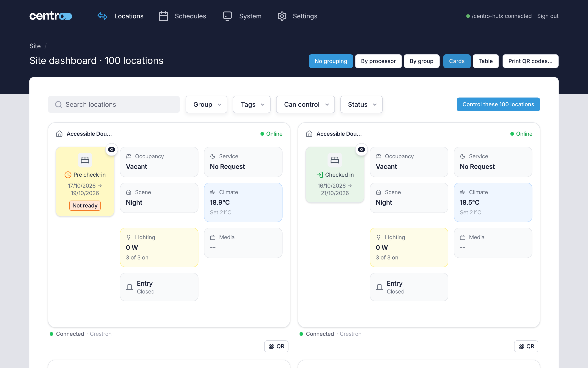Open the Locations nav item

coord(120,16)
